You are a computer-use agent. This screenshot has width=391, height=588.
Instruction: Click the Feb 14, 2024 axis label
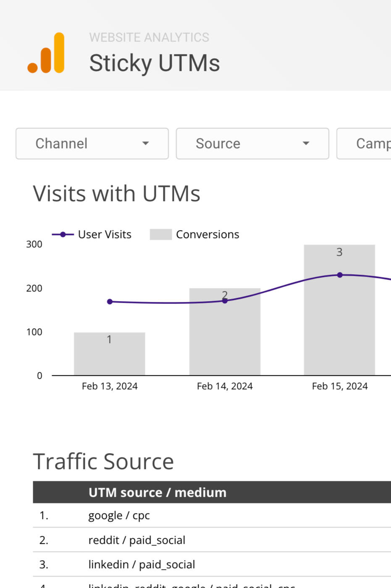point(225,386)
